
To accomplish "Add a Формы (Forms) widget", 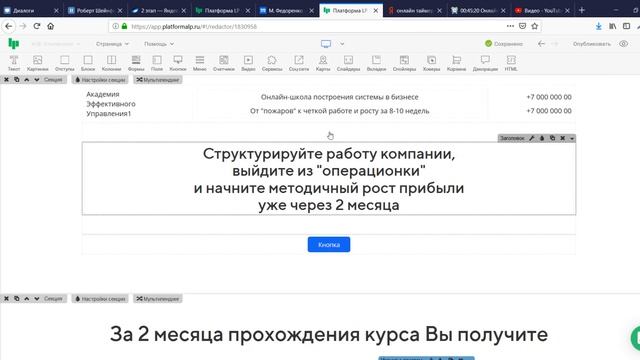I will pyautogui.click(x=136, y=63).
